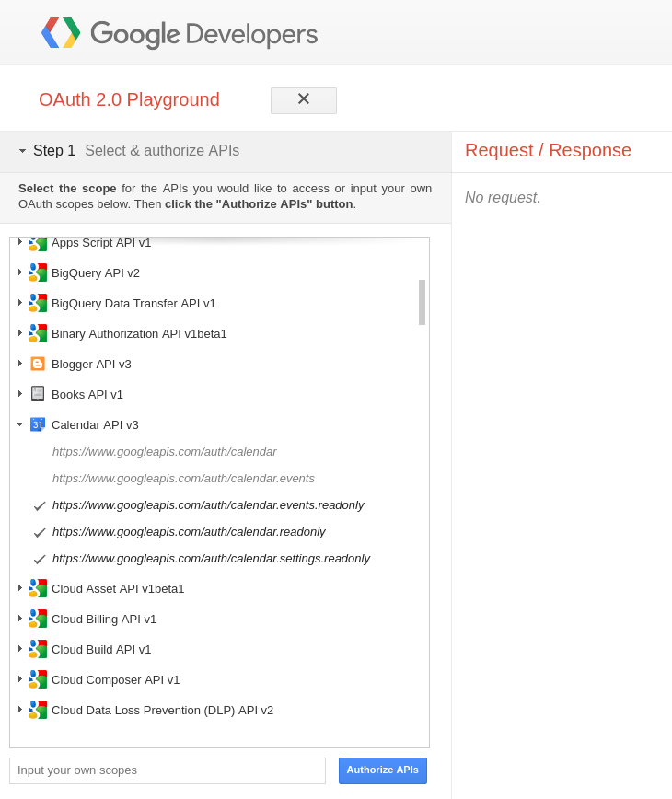Click the X button beside OAuth Playground
Viewport: 672px width, 799px height.
pyautogui.click(x=304, y=99)
